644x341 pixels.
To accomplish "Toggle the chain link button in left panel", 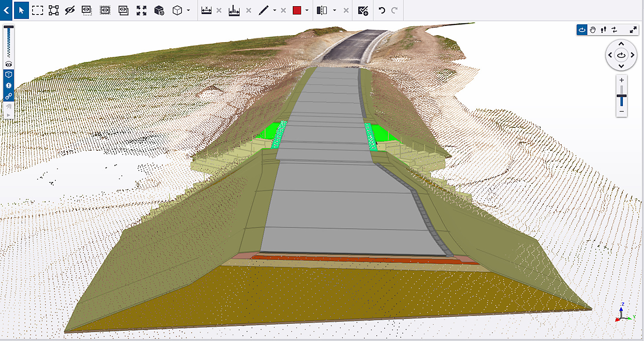I will click(x=9, y=96).
